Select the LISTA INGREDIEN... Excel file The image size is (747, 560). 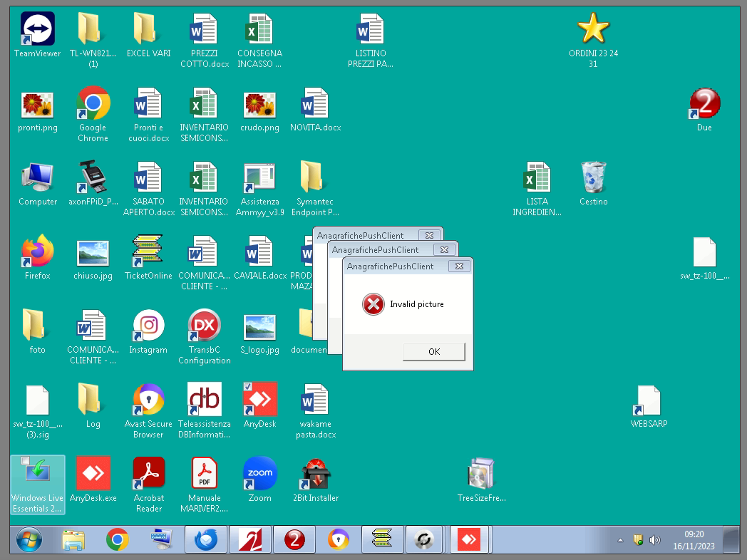[x=537, y=189]
